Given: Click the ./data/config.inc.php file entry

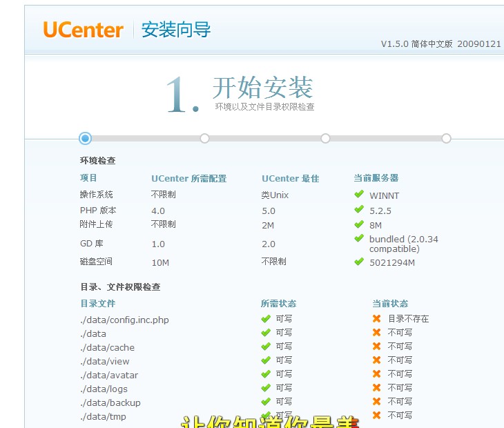Looking at the screenshot, I should [125, 320].
